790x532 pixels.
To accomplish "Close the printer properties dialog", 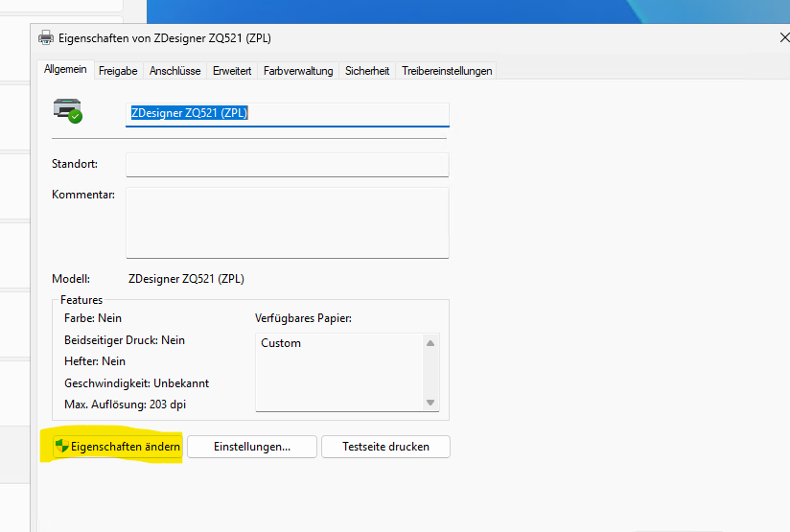I will (x=782, y=37).
